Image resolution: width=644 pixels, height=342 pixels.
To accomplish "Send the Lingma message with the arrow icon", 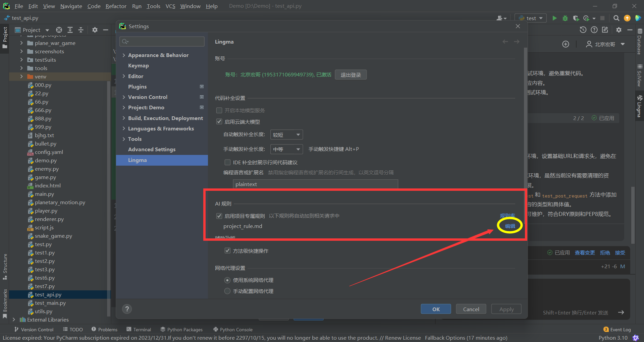I will point(621,312).
